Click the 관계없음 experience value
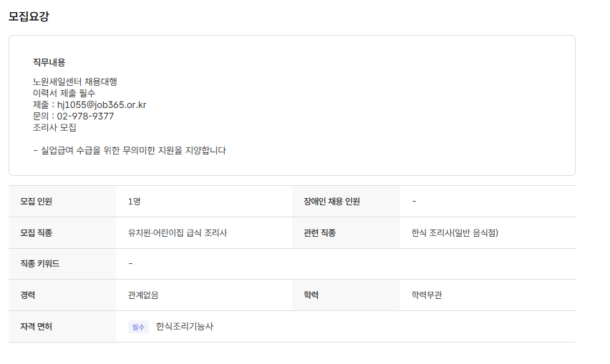This screenshot has width=610, height=364. (144, 295)
